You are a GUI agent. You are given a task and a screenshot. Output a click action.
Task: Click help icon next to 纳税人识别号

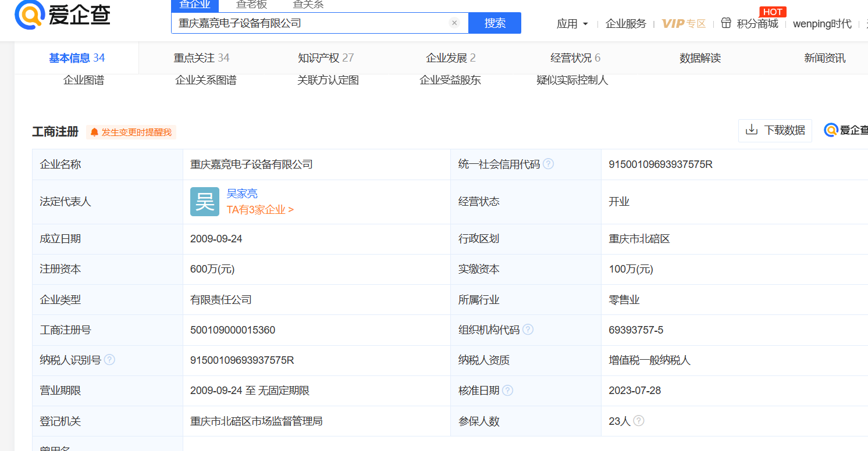[x=109, y=360]
